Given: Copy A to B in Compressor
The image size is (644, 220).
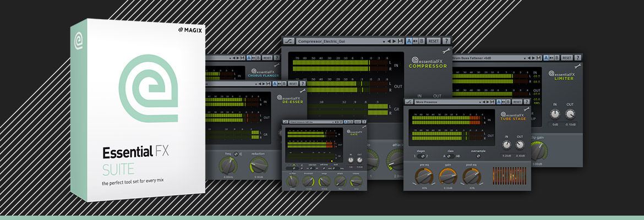Looking at the screenshot, I should coord(415,41).
